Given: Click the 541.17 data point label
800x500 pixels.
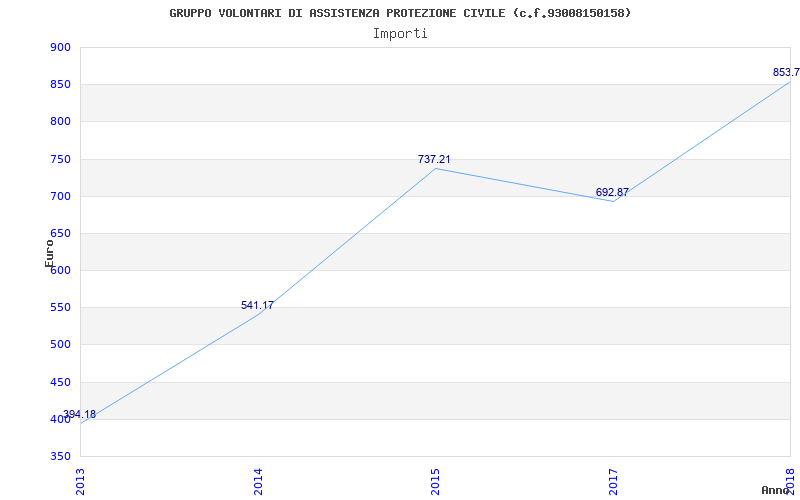Looking at the screenshot, I should click(257, 305).
